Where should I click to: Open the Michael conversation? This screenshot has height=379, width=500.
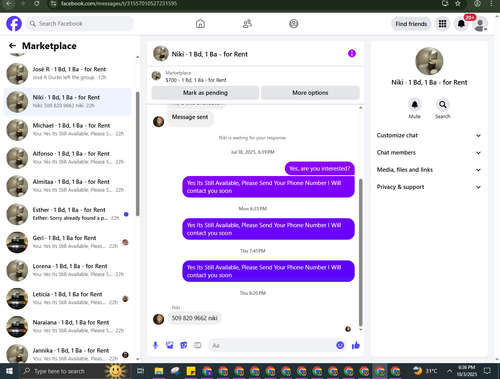click(67, 130)
